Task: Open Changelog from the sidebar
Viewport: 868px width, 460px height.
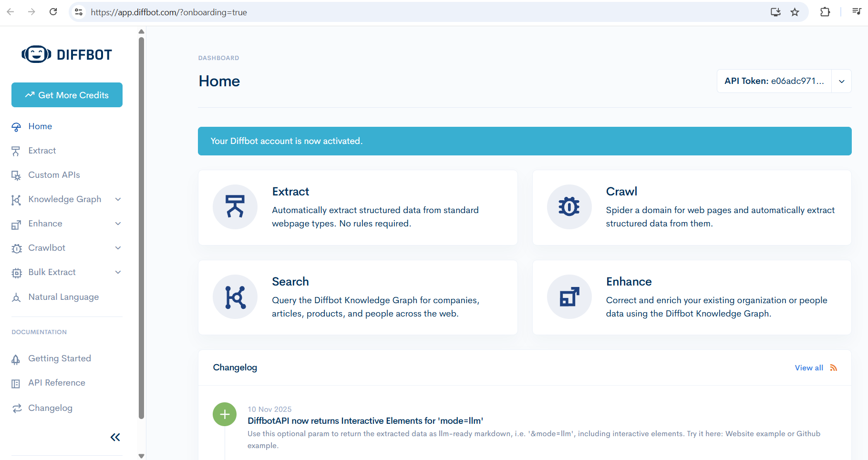Action: pos(50,408)
